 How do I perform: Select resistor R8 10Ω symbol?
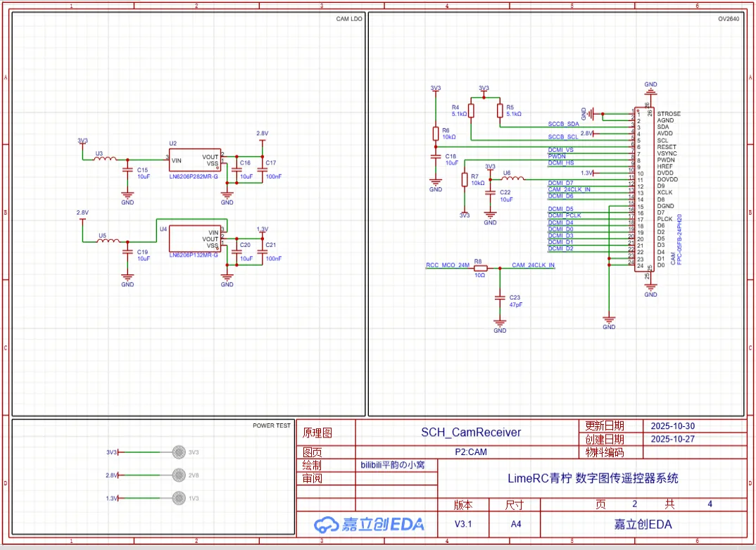pyautogui.click(x=480, y=269)
